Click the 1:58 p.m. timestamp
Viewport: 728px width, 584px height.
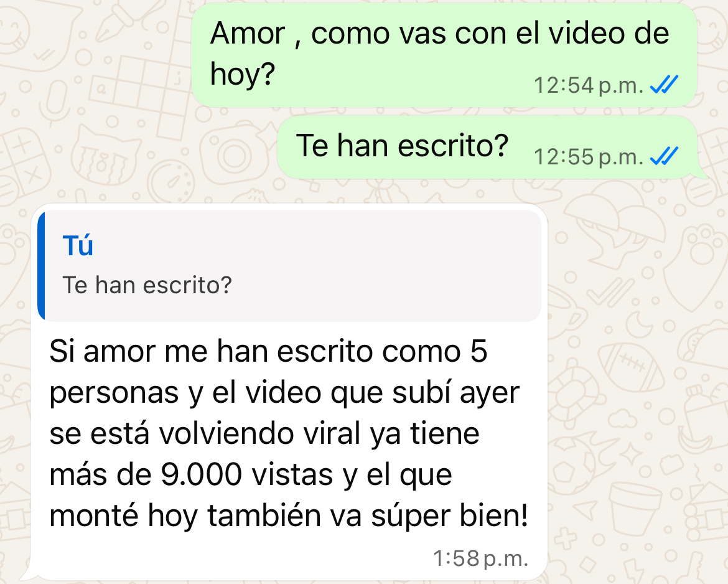pyautogui.click(x=480, y=558)
